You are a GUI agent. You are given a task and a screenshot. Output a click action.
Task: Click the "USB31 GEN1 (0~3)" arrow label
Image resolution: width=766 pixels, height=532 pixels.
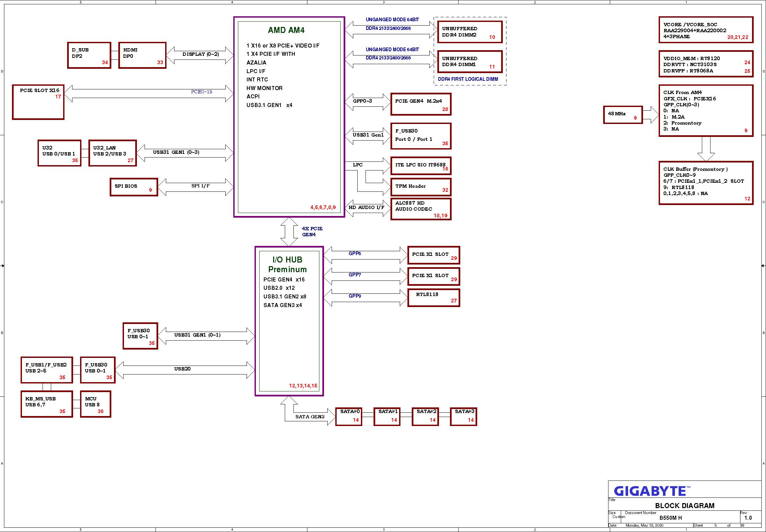point(176,152)
